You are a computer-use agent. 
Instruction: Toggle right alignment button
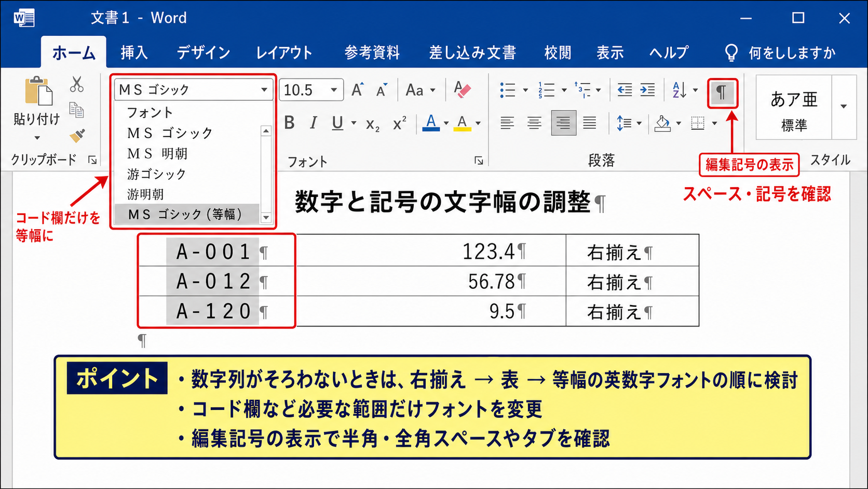(563, 123)
